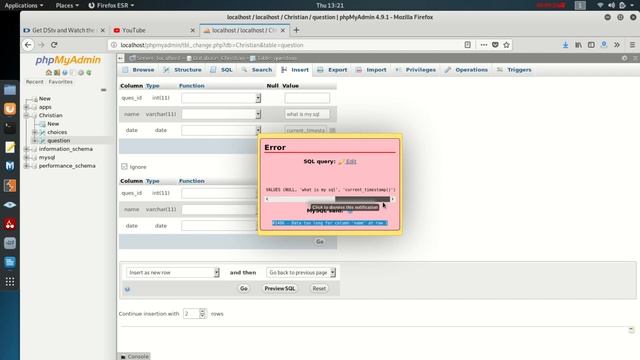Open the Console panel at the bottom
Screen dimensions: 640x360
click(134, 356)
